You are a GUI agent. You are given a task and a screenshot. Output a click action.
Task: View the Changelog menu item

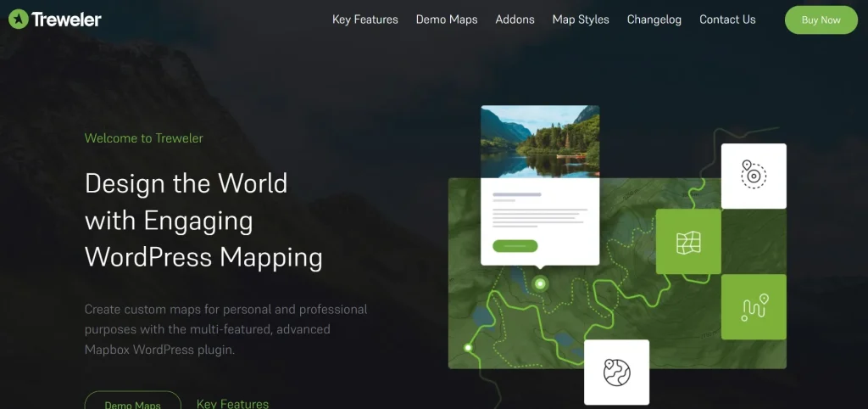tap(654, 20)
